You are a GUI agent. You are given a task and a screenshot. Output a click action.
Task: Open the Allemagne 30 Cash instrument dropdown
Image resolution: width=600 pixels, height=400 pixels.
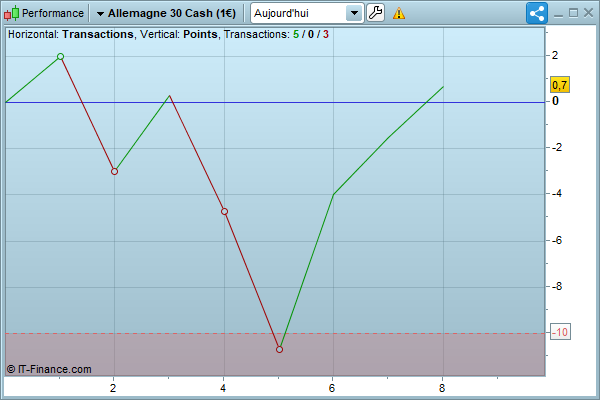click(166, 13)
